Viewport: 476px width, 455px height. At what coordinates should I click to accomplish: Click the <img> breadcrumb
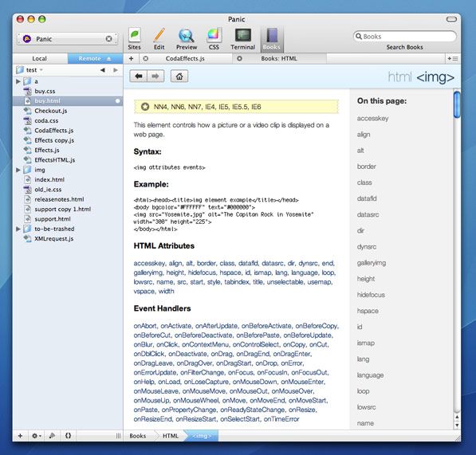coord(202,436)
